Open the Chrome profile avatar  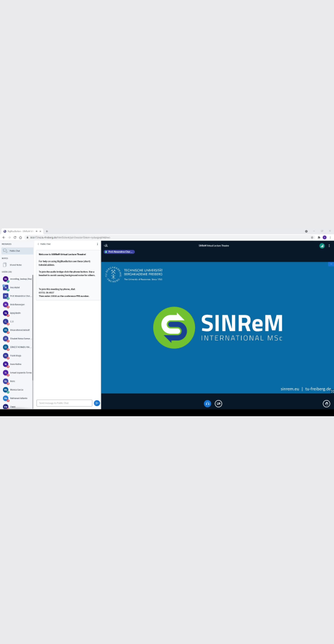click(x=324, y=237)
